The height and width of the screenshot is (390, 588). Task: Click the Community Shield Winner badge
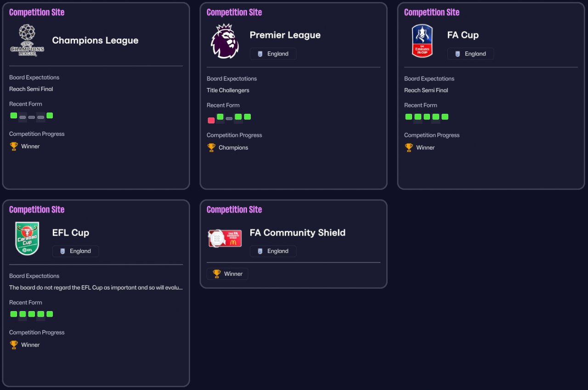tap(227, 274)
